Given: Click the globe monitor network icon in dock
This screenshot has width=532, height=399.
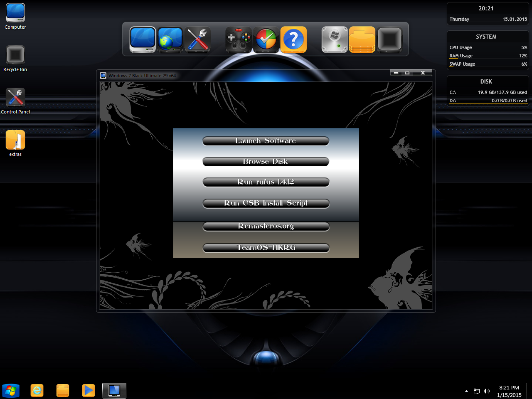Looking at the screenshot, I should tap(170, 39).
